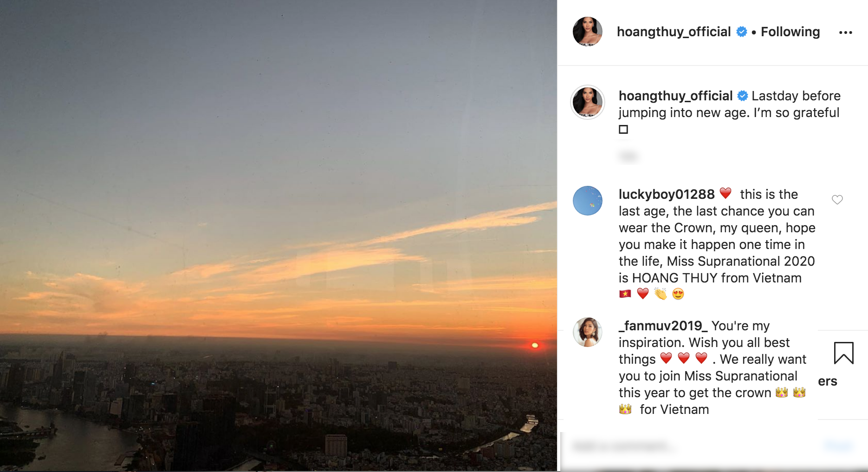868x472 pixels.
Task: Go to the _fanmuv2019_ username link
Action: pos(663,326)
